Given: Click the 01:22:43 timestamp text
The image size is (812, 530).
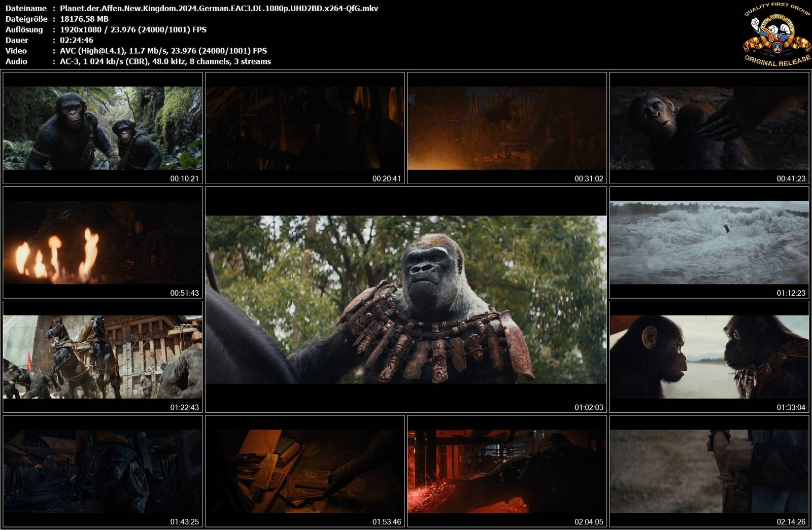Looking at the screenshot, I should (x=184, y=407).
